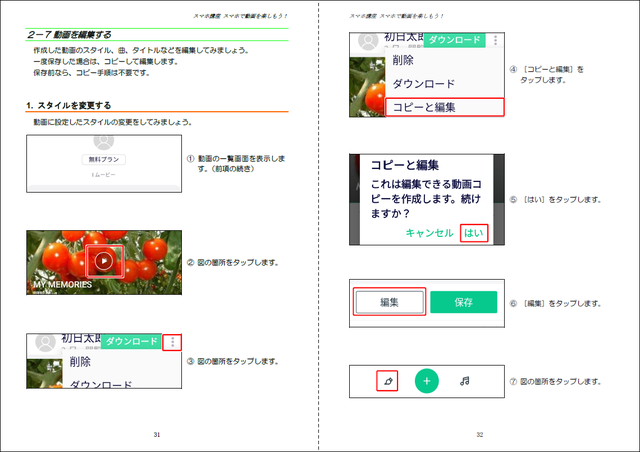Select ダウンロード menu entry above コピーと編集
Viewport: 640px width, 452px height.
click(x=424, y=84)
